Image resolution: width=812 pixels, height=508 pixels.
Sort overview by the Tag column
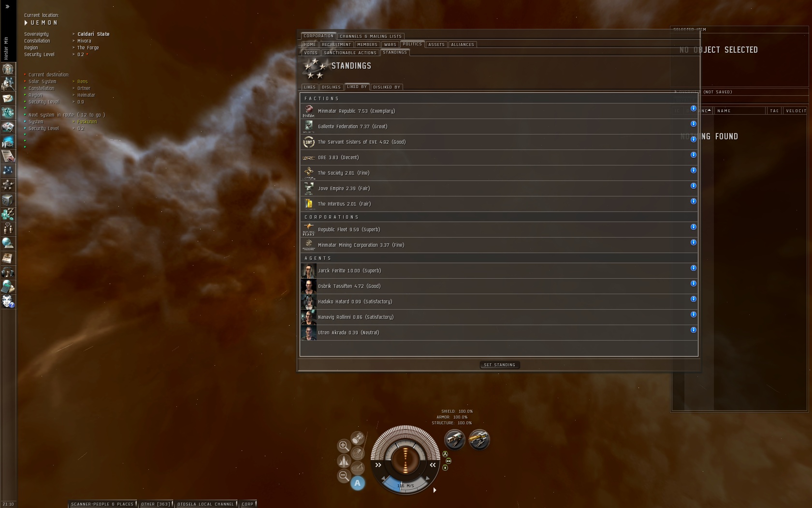coord(774,111)
